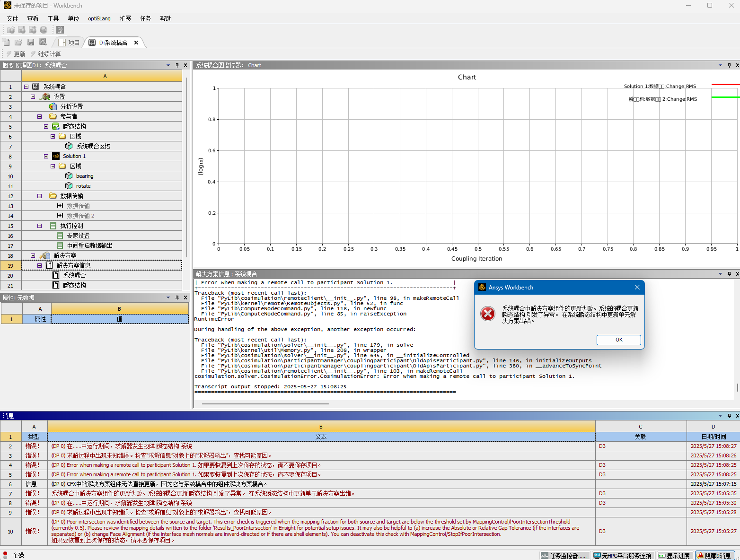
Task: Click the 文本 column header in messages
Action: click(x=321, y=437)
